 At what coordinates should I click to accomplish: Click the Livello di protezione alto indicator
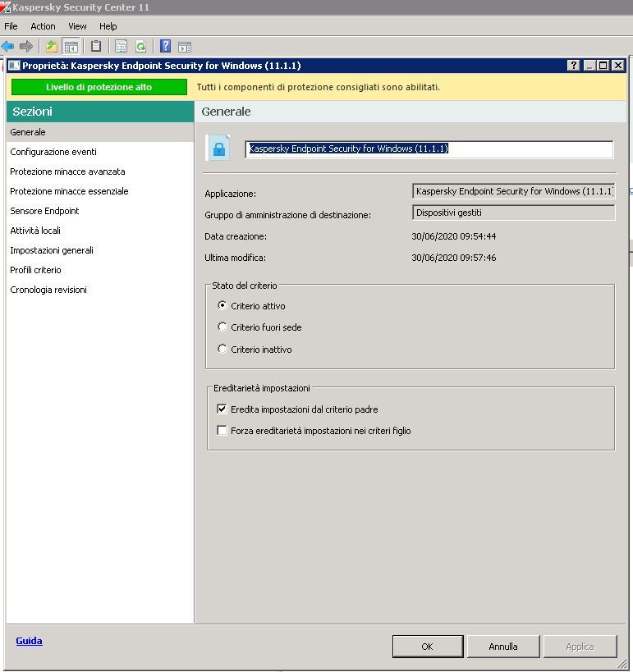[x=99, y=87]
